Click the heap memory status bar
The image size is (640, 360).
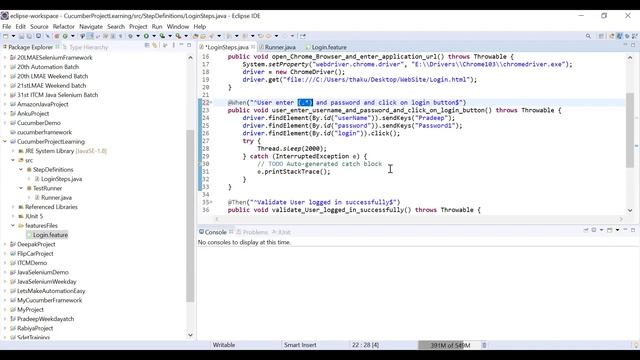click(x=449, y=345)
